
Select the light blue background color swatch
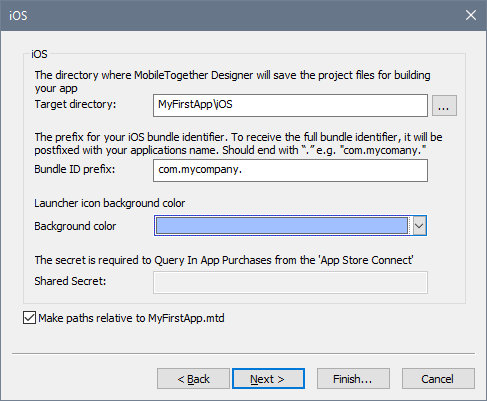pos(282,226)
